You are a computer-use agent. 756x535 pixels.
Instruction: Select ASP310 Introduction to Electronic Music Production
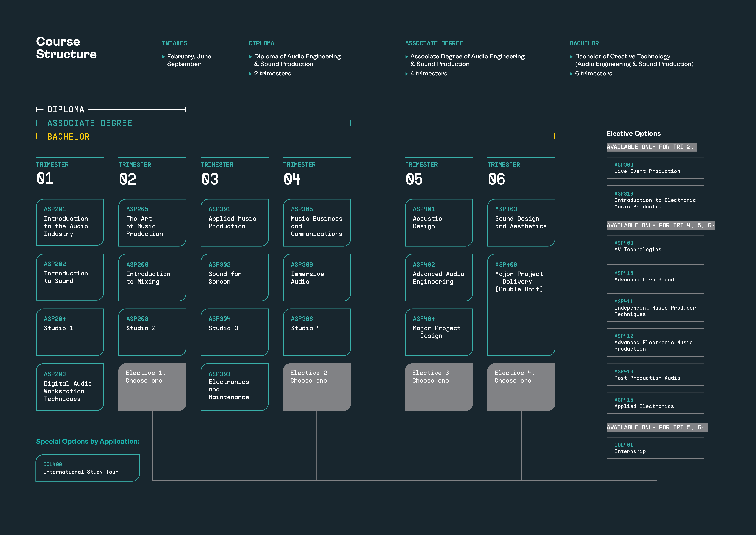[655, 200]
